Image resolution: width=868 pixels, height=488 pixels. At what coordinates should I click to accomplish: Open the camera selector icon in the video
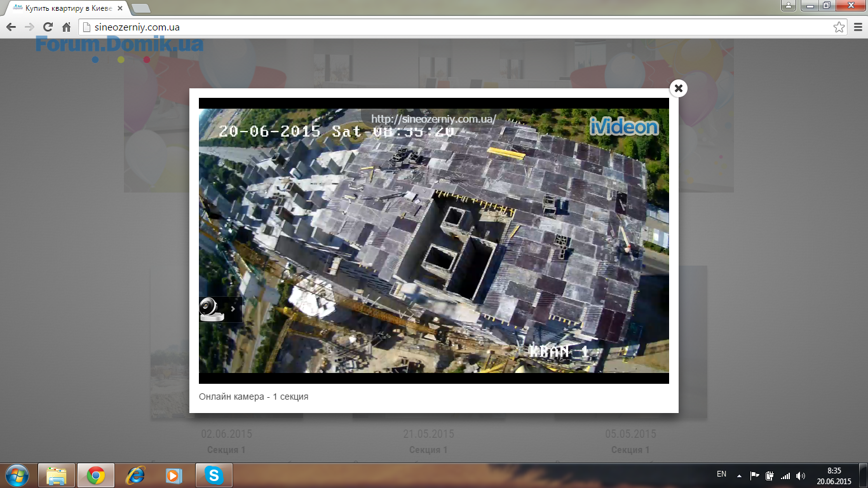point(211,309)
